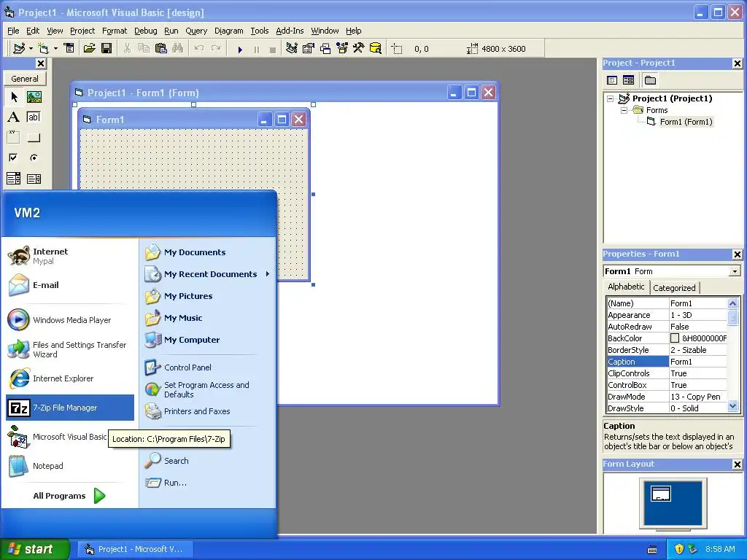
Task: Expand All Programs in the Start menu
Action: tap(69, 496)
